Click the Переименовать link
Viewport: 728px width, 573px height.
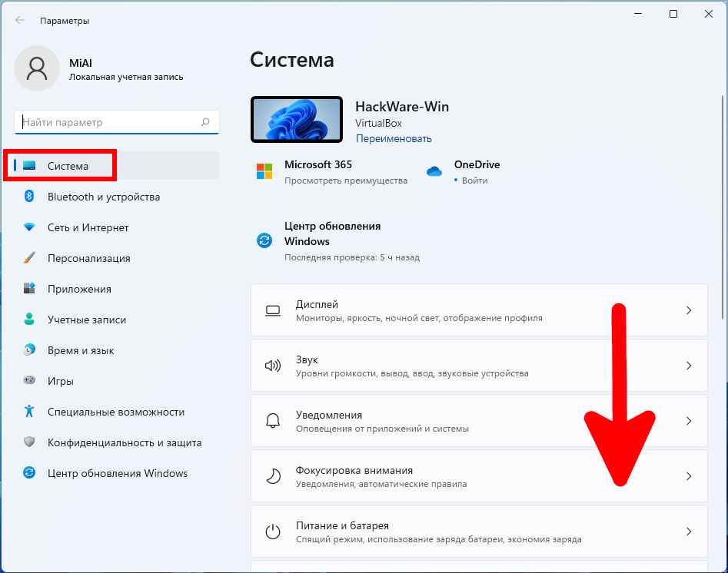click(394, 139)
